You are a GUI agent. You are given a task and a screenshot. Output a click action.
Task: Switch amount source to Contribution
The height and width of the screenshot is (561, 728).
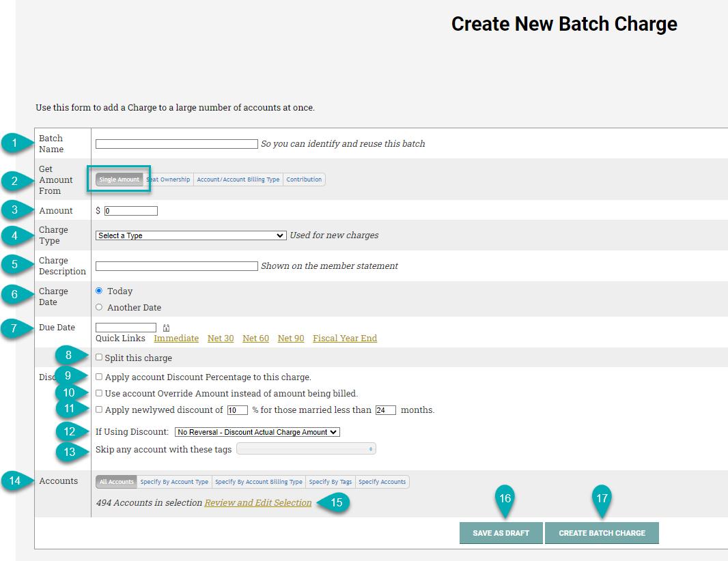click(x=304, y=179)
